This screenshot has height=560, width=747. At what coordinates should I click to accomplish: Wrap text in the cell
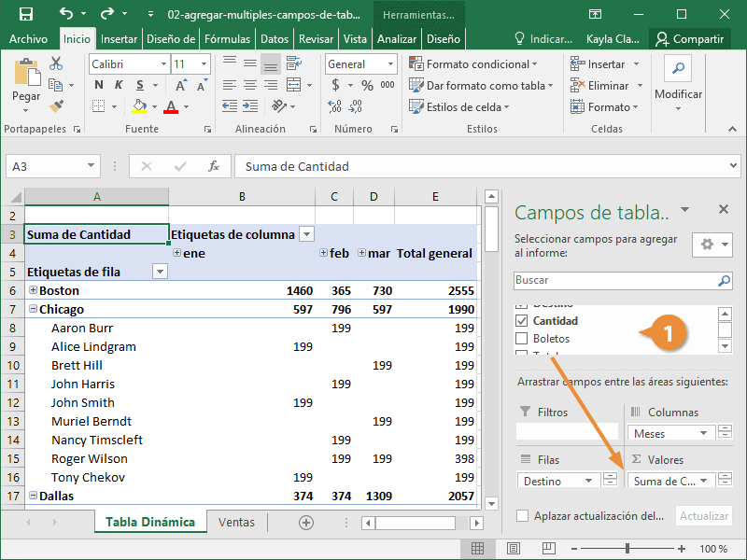(294, 63)
